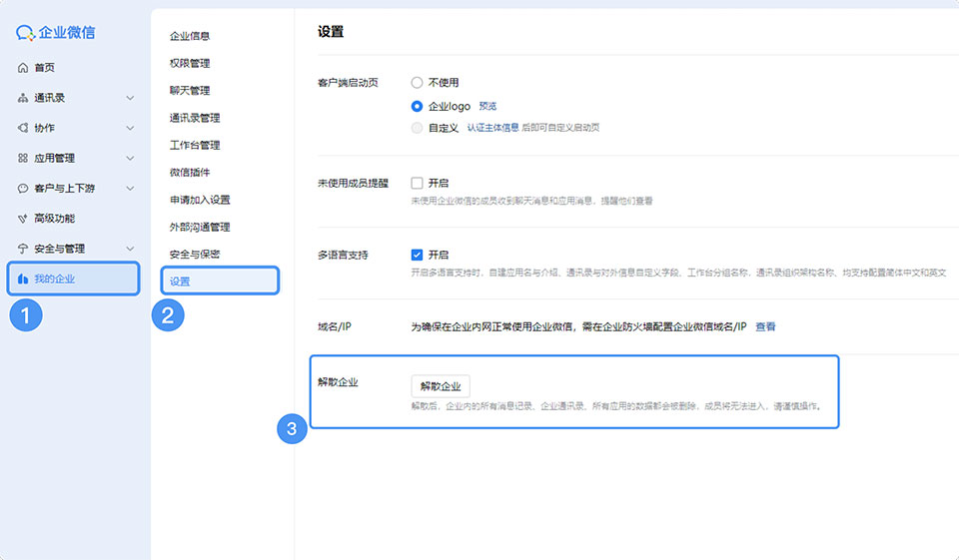Image resolution: width=959 pixels, height=560 pixels.
Task: Select the 企业logo radio option
Action: (x=418, y=106)
